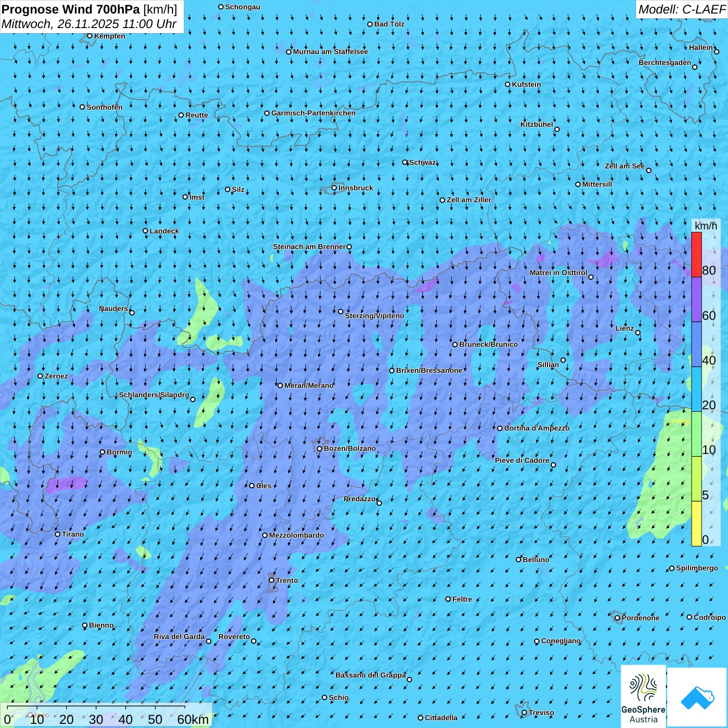Click the light blue 20-40 km/h legend color
This screenshot has width=728, height=728.
pyautogui.click(x=696, y=389)
